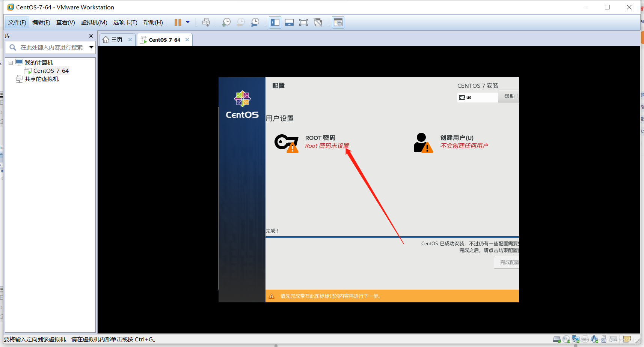Click the installation progress bar
This screenshot has width=644, height=347.
pos(392,237)
